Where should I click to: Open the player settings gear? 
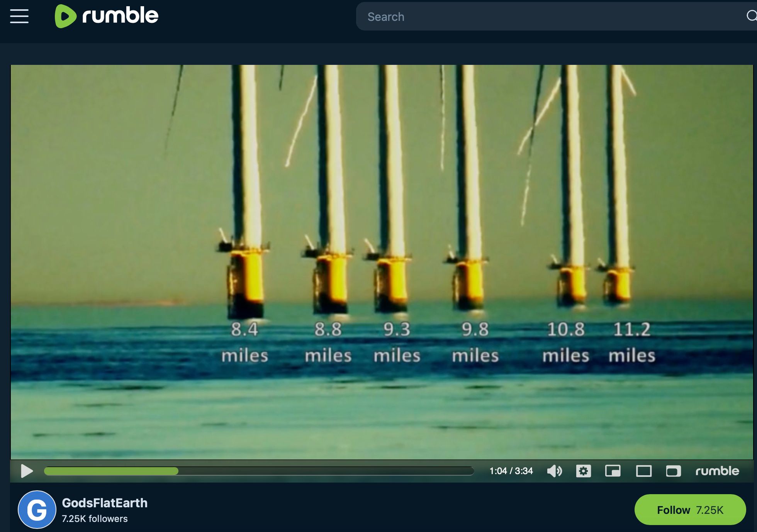click(583, 471)
